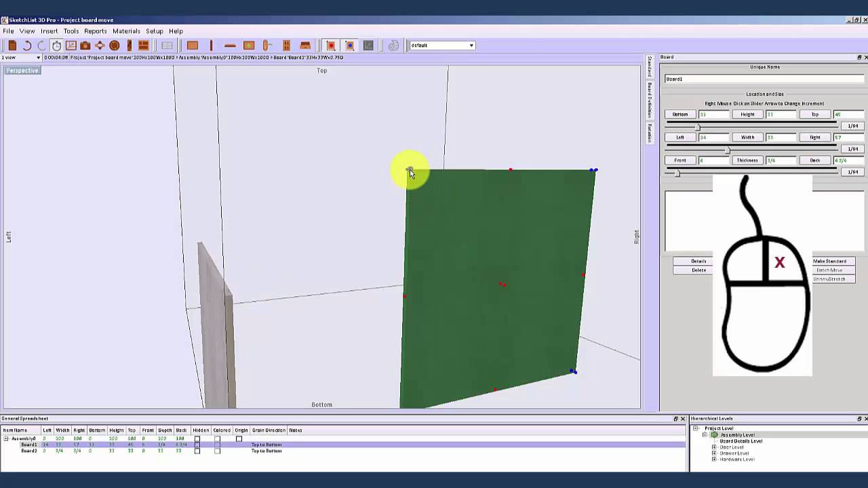Open the default preset dropdown in the toolbar

click(x=471, y=45)
